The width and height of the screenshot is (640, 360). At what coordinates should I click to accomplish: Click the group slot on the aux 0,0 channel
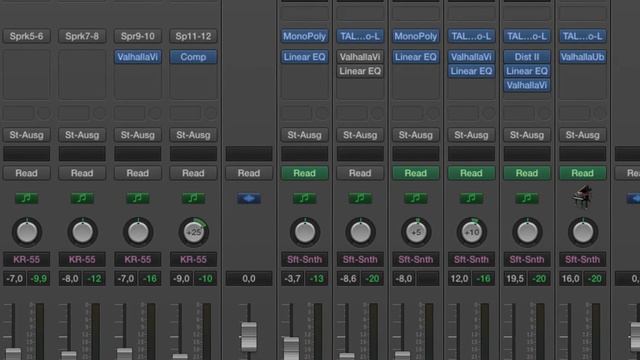249,154
